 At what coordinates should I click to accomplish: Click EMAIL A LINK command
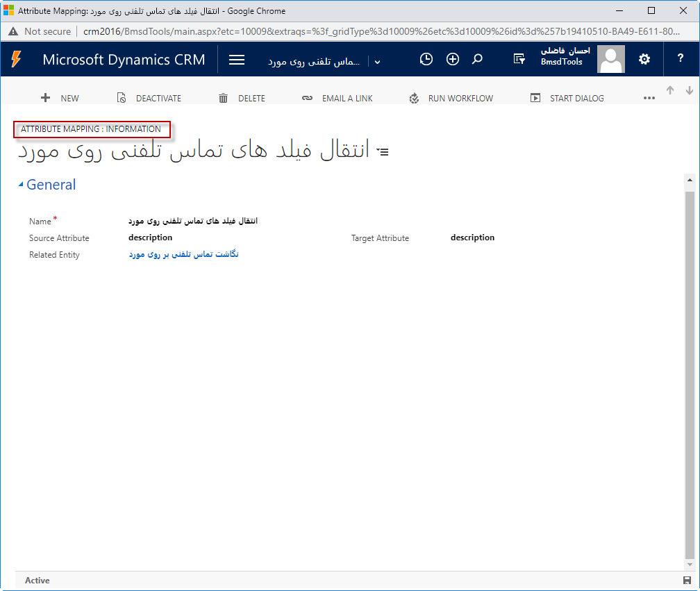337,99
